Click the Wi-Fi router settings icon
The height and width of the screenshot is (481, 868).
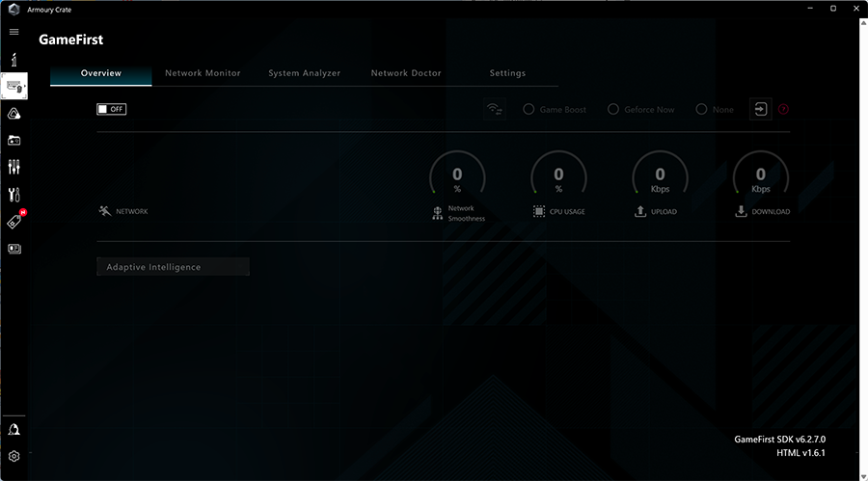coord(495,109)
